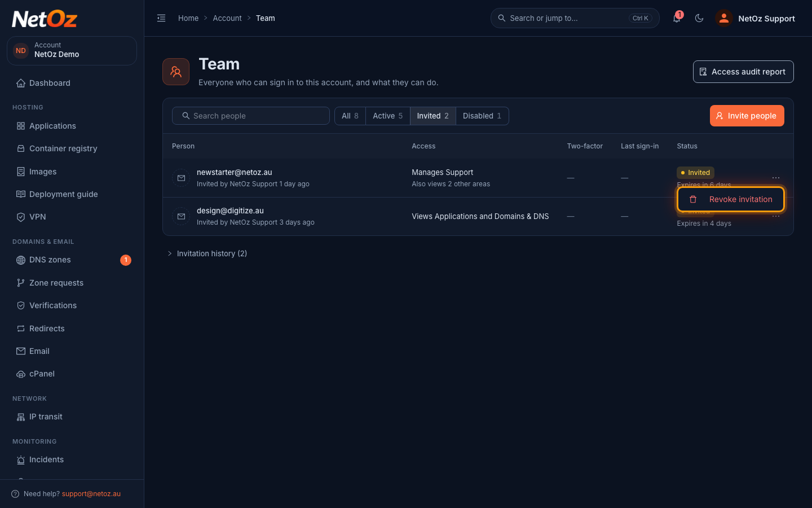Go to Home breadcrumb

pyautogui.click(x=188, y=18)
